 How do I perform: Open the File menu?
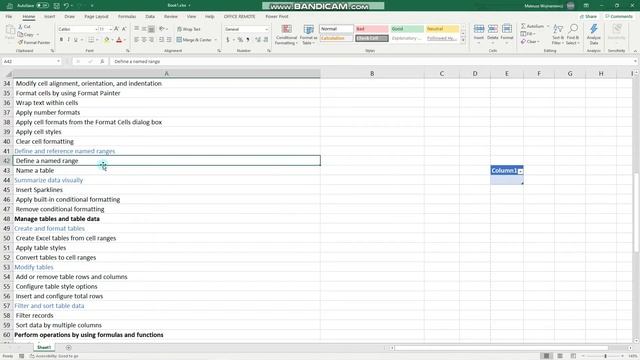tap(9, 16)
